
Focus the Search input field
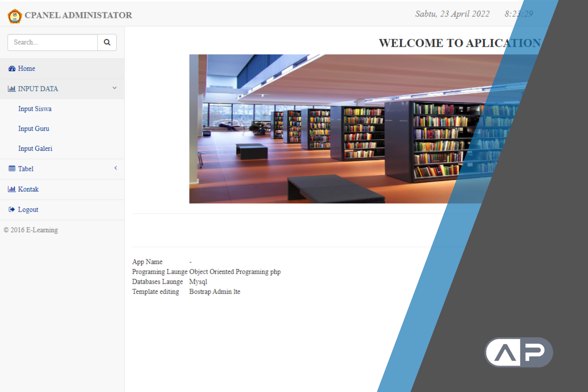(53, 42)
